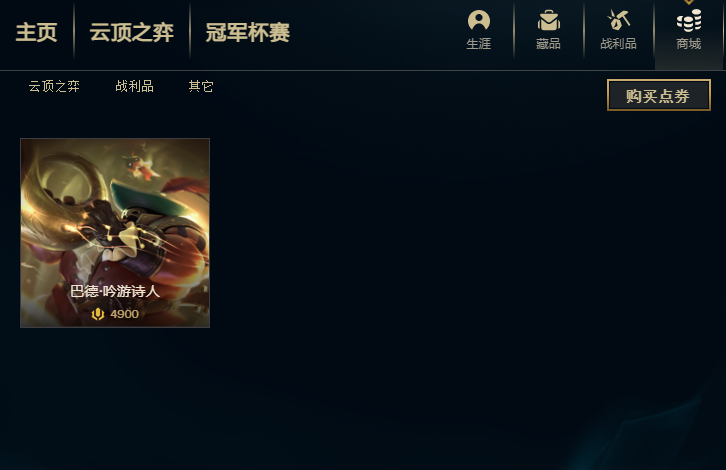Click the 藏品 text label
Screen dimensions: 726x470
(x=549, y=44)
